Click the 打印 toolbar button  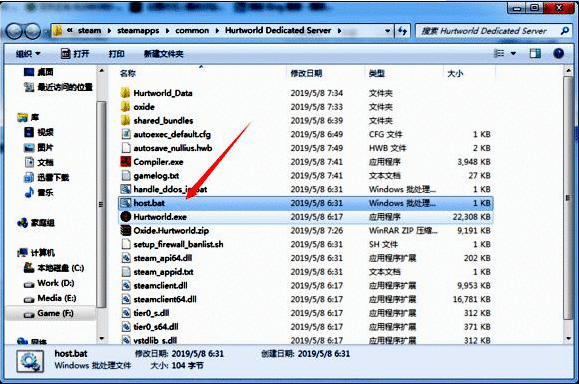[116, 54]
